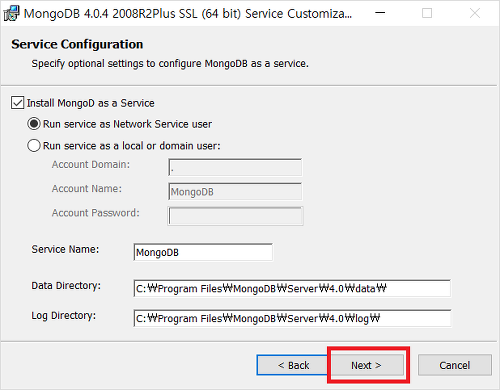Focus the Service Name input box
This screenshot has height=390, width=500.
point(203,252)
